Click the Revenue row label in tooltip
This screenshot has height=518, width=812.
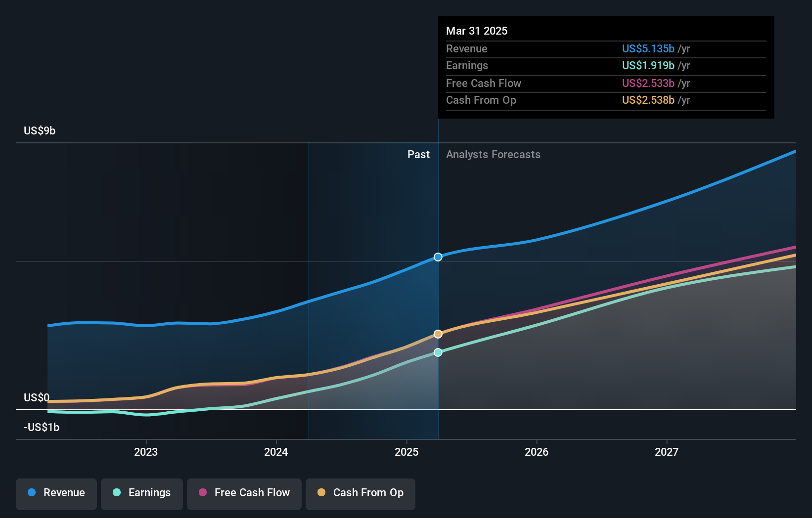pyautogui.click(x=467, y=48)
